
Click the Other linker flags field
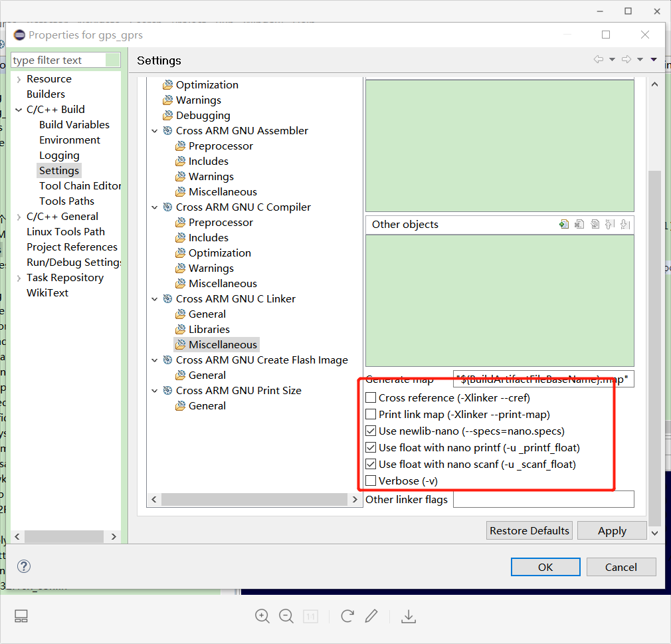click(543, 499)
